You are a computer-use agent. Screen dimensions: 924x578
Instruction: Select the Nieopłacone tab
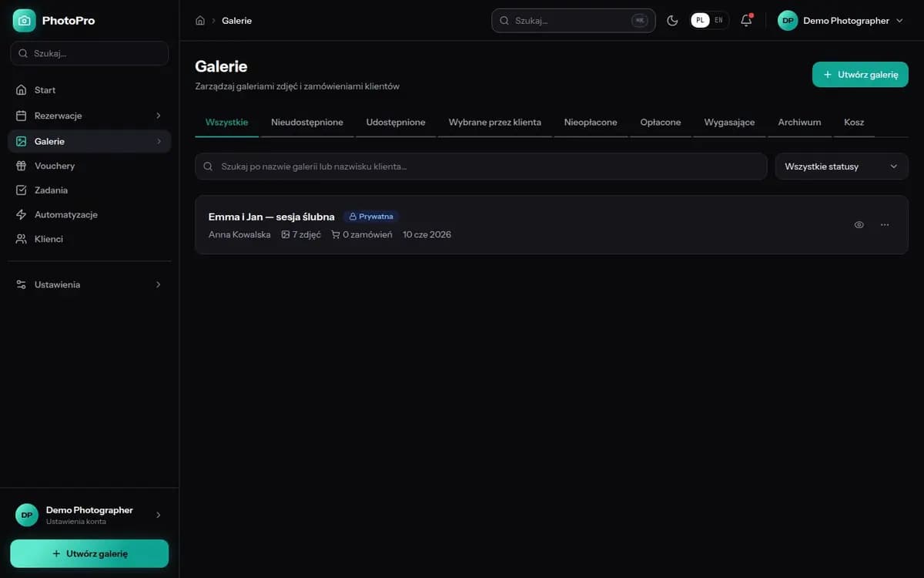pos(591,123)
